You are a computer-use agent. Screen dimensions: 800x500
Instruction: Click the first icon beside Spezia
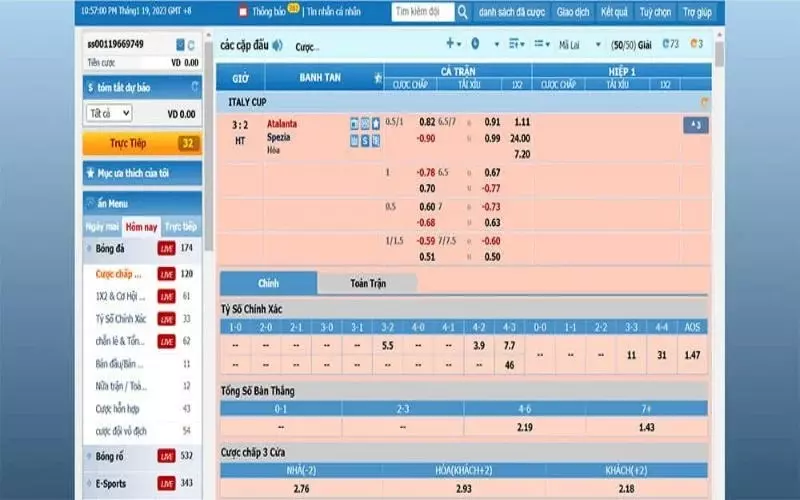click(x=355, y=141)
